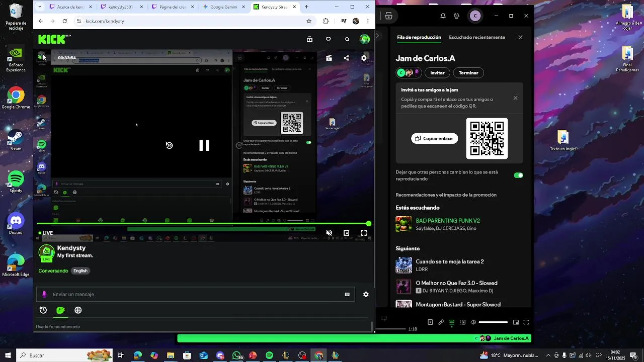Open Chrome media controls icon
The image size is (644, 362).
tap(344, 21)
